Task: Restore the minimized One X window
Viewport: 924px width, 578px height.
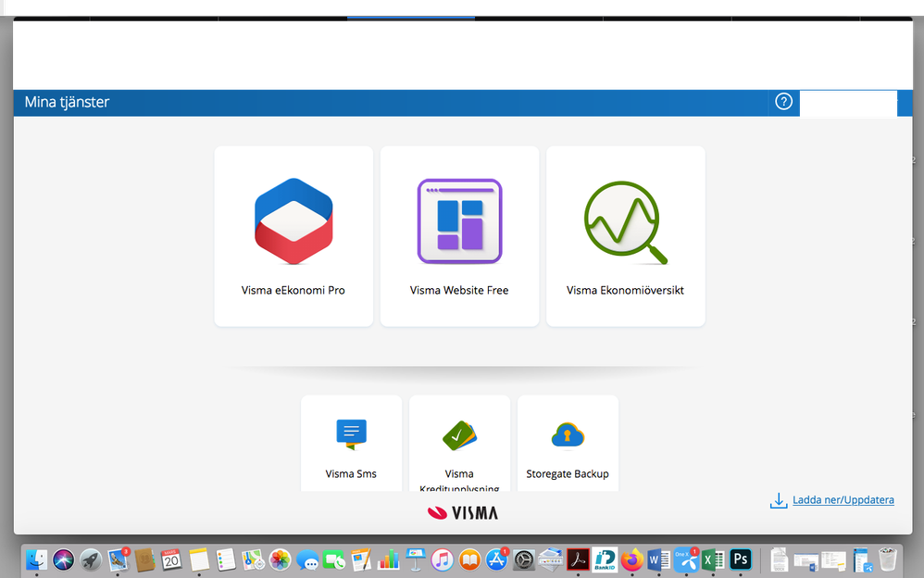Action: 863,560
